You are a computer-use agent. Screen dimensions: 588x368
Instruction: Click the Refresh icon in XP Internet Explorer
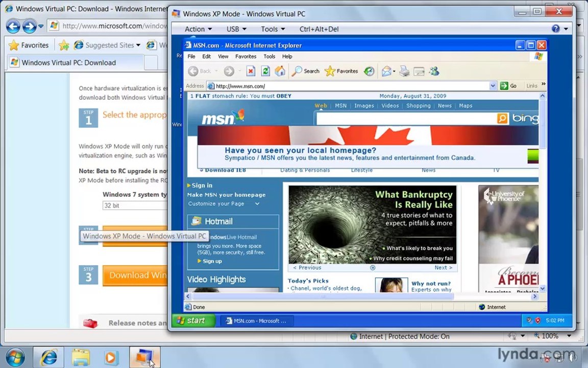coord(265,71)
